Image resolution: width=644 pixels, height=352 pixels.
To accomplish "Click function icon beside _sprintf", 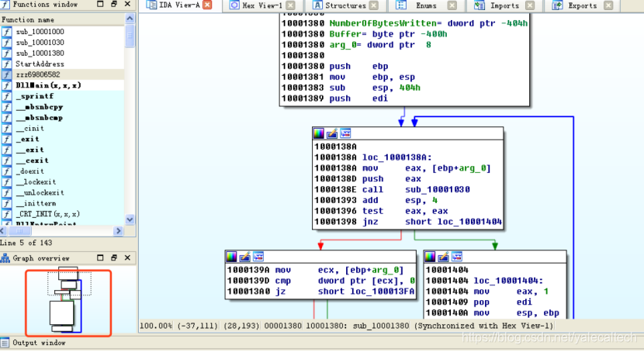I will click(x=6, y=96).
